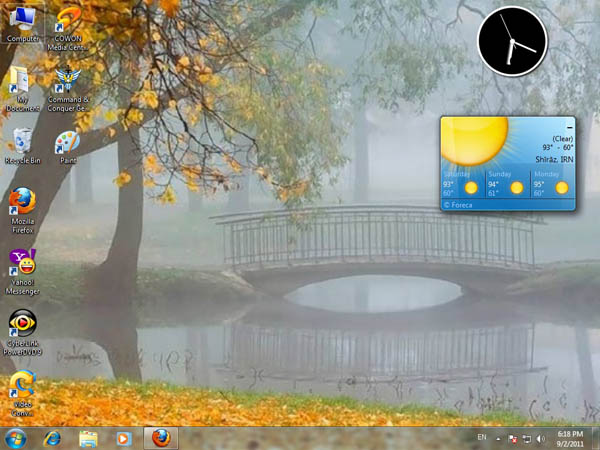Open the taskbar clock and date
This screenshot has width=600, height=450.
point(572,438)
